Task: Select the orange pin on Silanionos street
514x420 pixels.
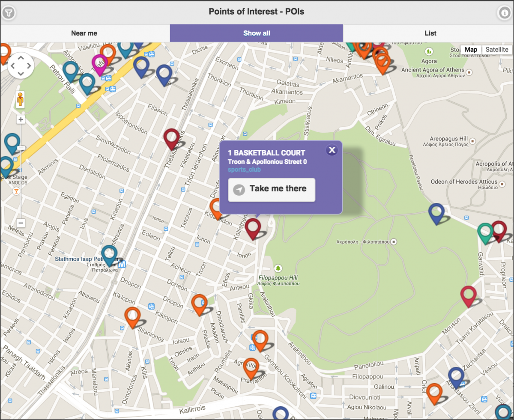Action: click(x=132, y=318)
